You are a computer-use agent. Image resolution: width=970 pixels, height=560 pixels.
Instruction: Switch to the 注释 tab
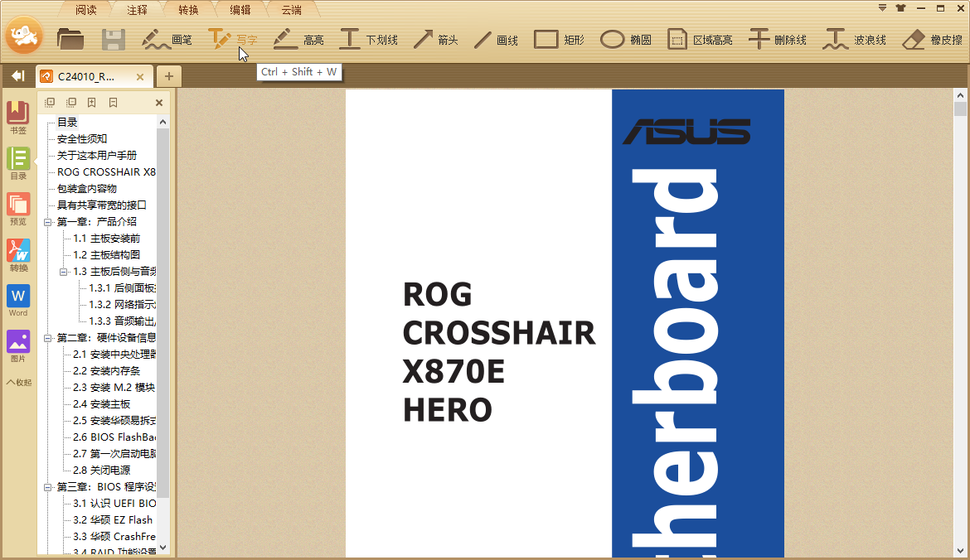pyautogui.click(x=138, y=10)
